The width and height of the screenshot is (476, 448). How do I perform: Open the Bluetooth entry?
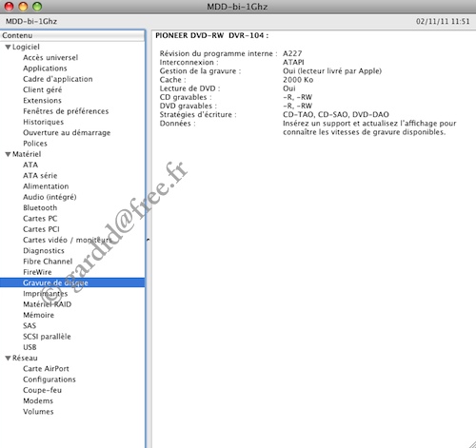(40, 208)
